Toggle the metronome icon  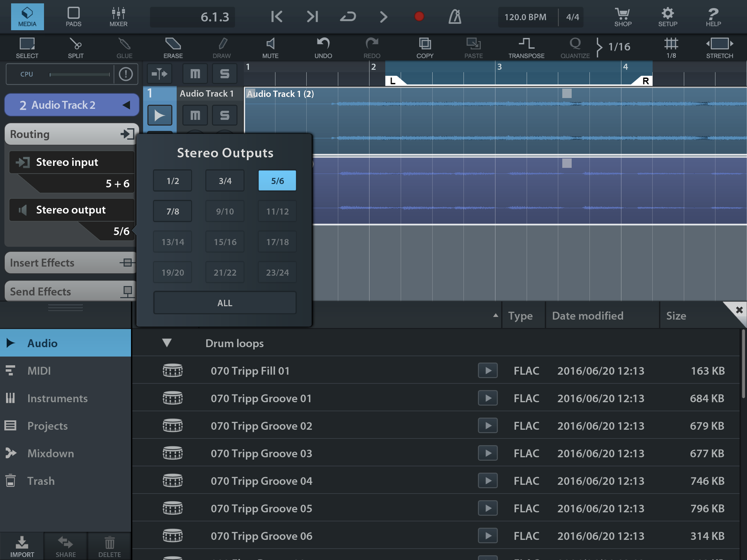454,16
